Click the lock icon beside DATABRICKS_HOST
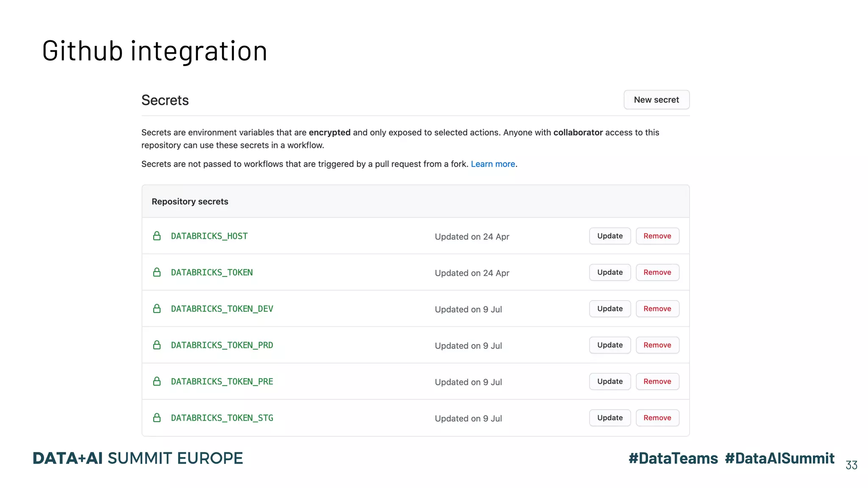The height and width of the screenshot is (488, 868). click(157, 236)
